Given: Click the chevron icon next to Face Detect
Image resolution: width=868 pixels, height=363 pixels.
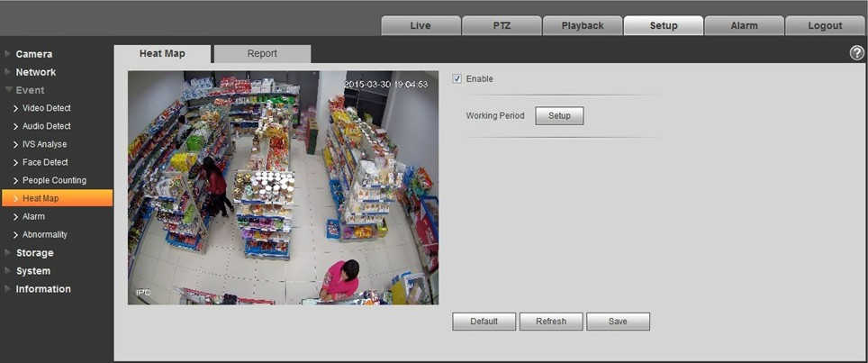Looking at the screenshot, I should pos(16,163).
